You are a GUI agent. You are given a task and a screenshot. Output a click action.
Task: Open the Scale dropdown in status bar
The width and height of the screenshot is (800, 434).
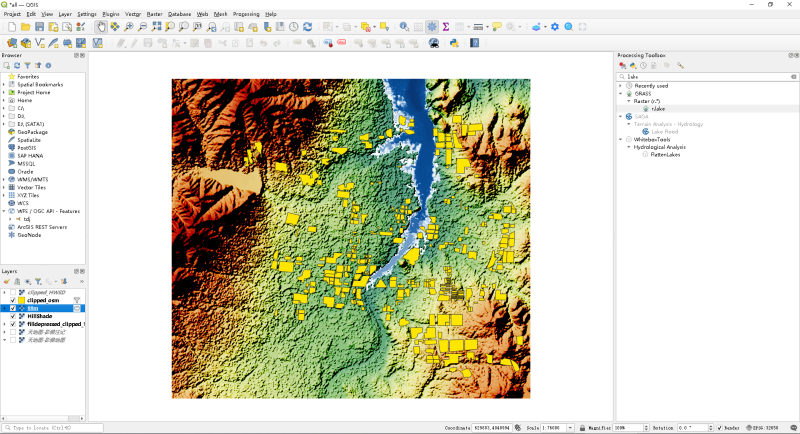pos(570,428)
